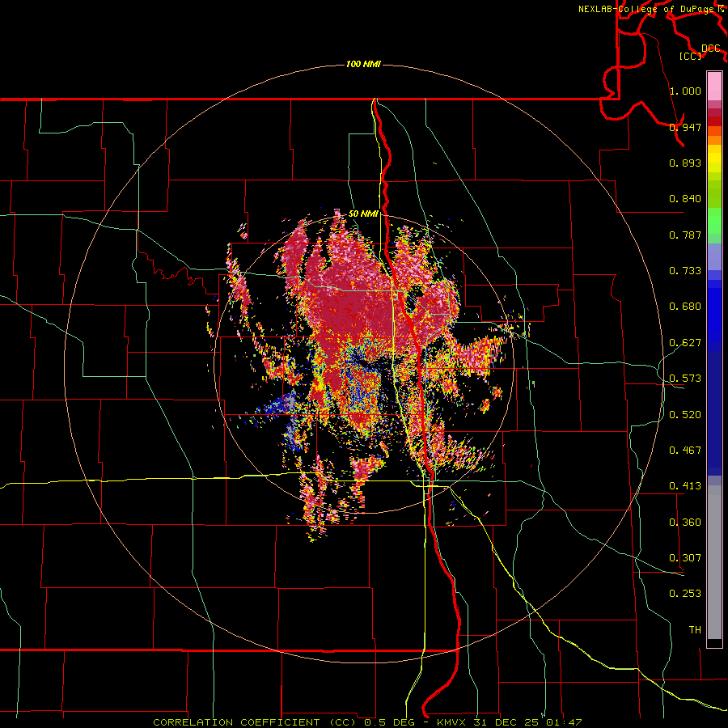Image resolution: width=728 pixels, height=728 pixels.
Task: Click the 50 NMI range ring label
Action: (363, 214)
